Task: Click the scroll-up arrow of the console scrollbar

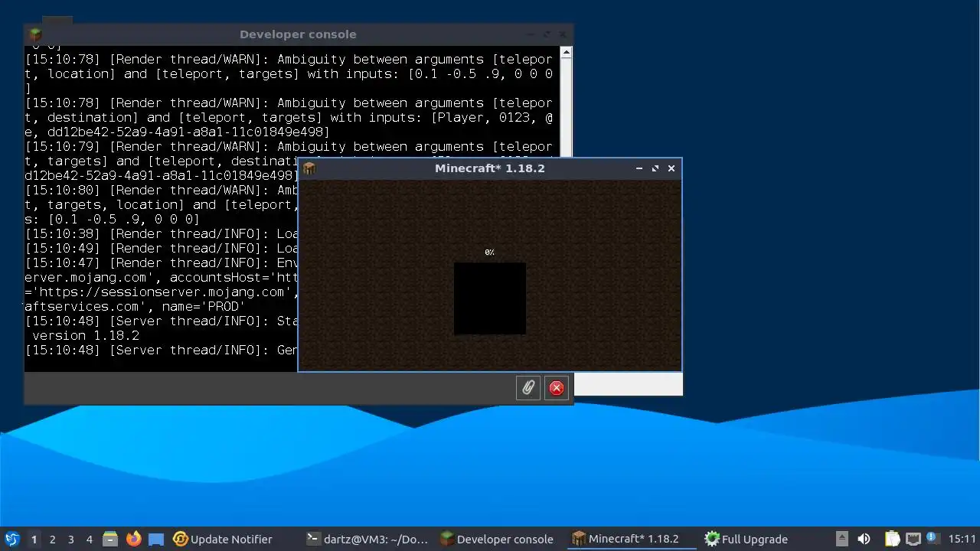Action: coord(566,53)
